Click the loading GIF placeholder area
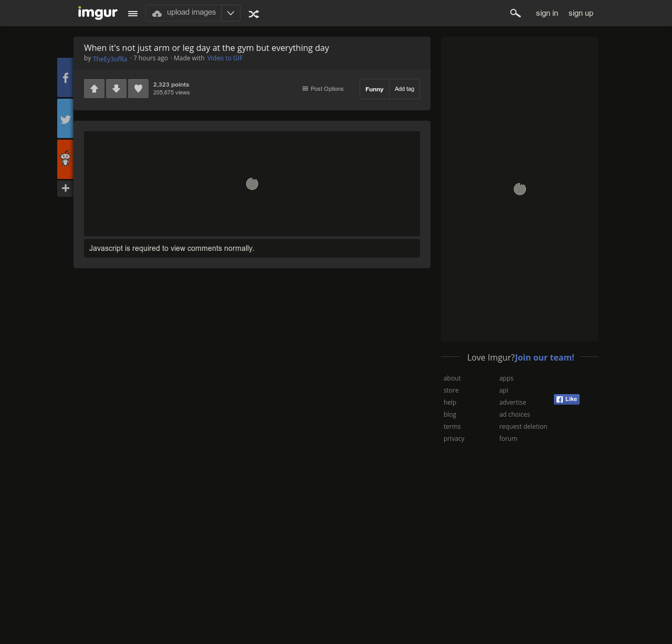This screenshot has width=672, height=644. click(x=252, y=184)
